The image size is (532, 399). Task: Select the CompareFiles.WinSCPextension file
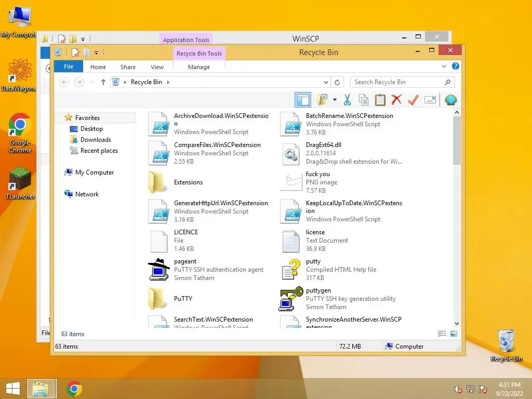pos(209,153)
